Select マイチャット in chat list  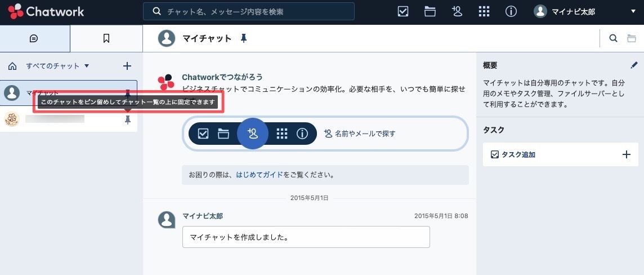(x=69, y=93)
